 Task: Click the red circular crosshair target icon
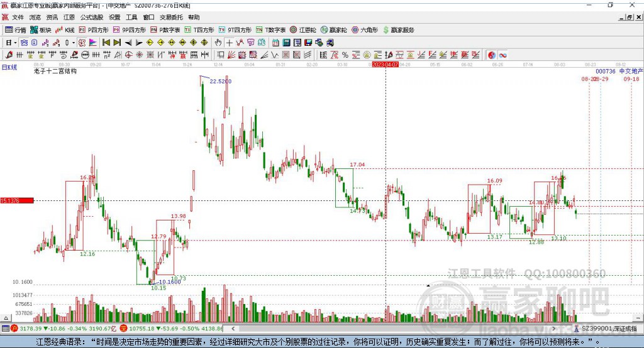pyautogui.click(x=128, y=55)
